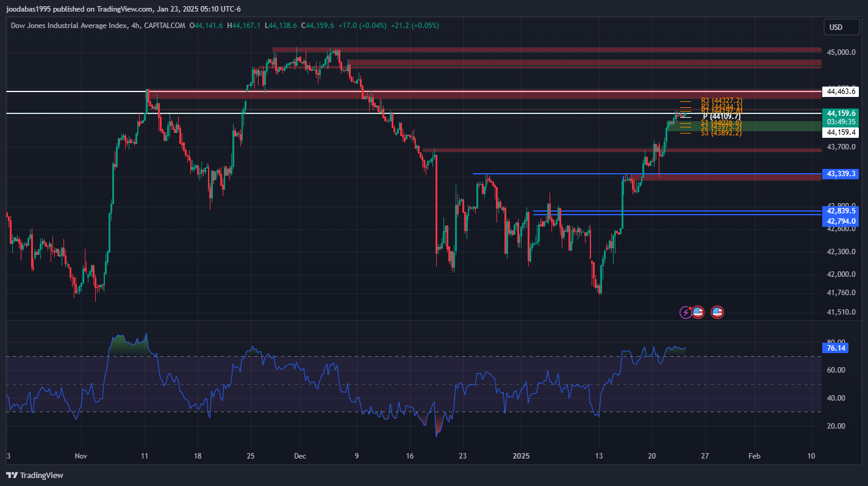This screenshot has width=868, height=486.
Task: Open the first US flag economic event
Action: pos(698,312)
